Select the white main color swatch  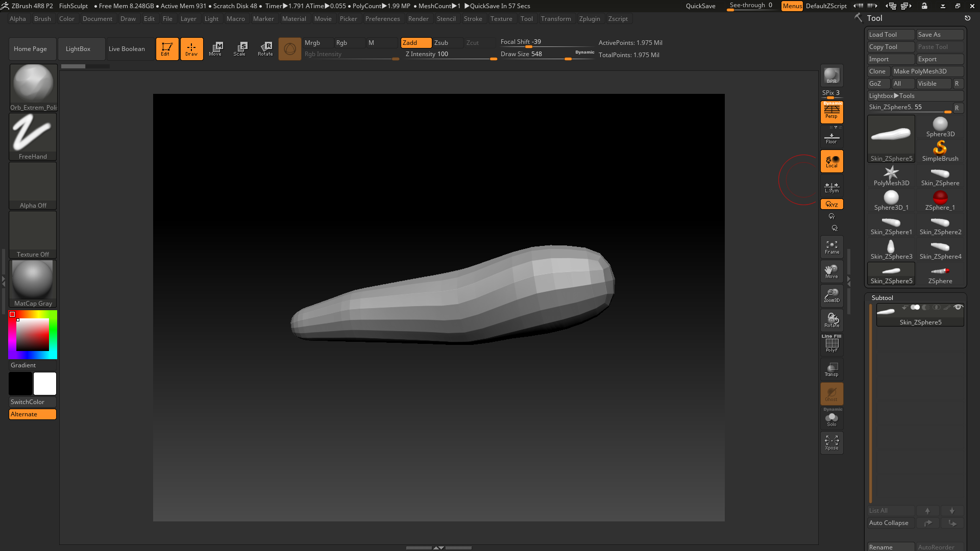(45, 384)
